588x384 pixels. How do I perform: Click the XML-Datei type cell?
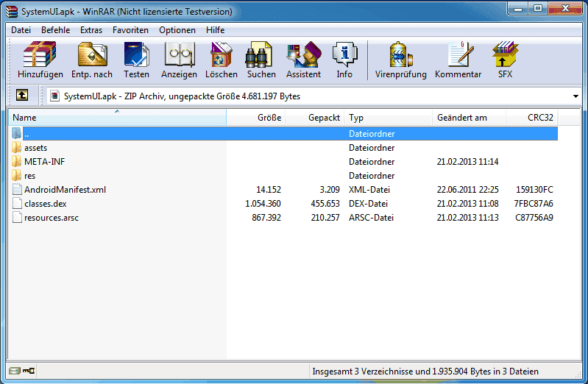coord(369,190)
